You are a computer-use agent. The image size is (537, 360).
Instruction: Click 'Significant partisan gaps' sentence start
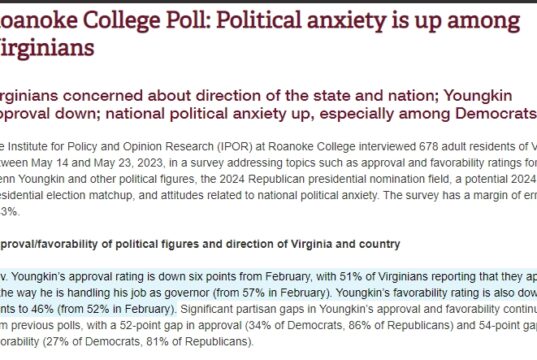click(248, 309)
